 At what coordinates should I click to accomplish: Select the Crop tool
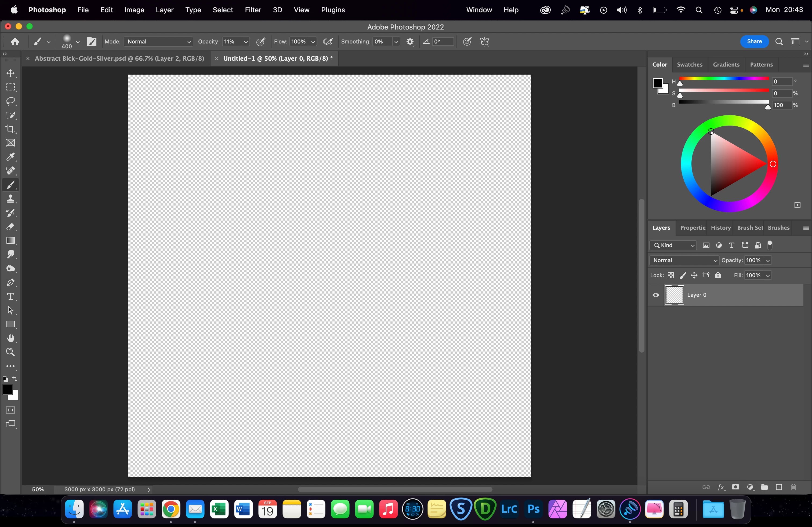[x=10, y=129]
